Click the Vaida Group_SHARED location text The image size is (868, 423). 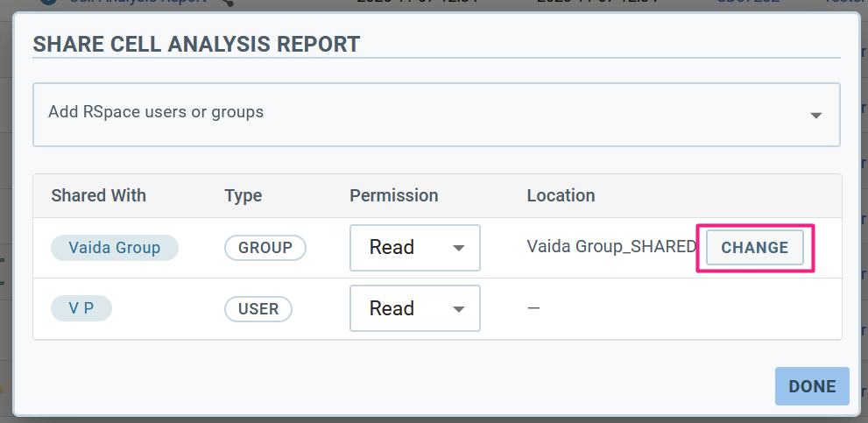[x=610, y=247]
